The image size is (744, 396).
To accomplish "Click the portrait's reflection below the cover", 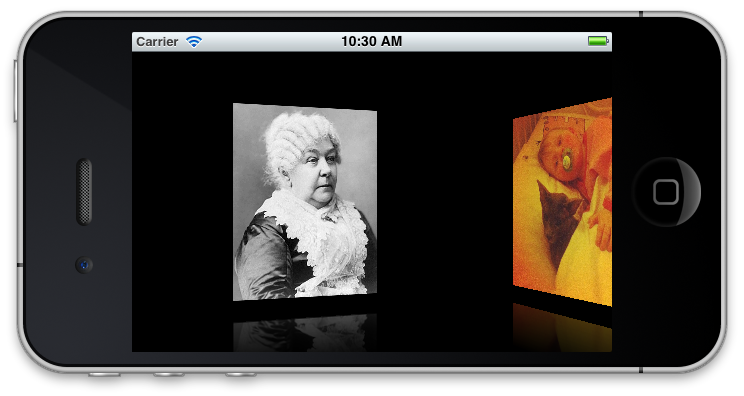I will tap(305, 333).
